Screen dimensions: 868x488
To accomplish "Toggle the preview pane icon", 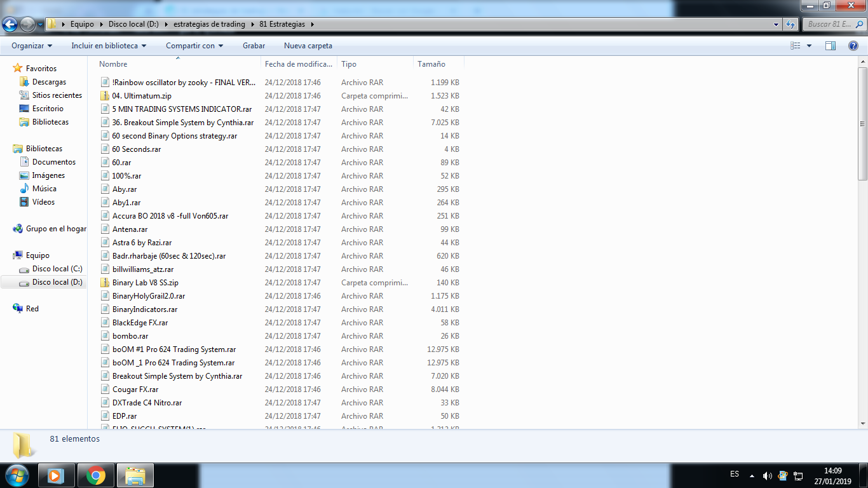I will tap(830, 46).
